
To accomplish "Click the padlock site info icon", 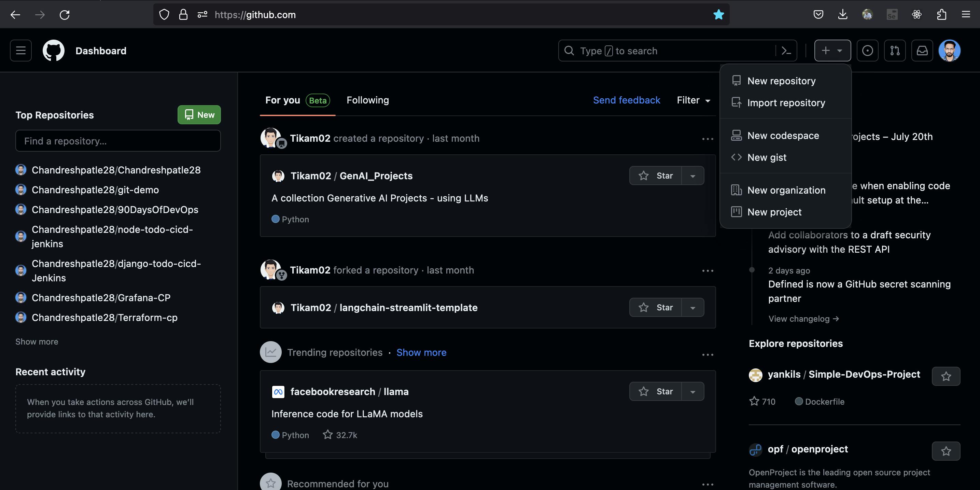I will point(183,14).
